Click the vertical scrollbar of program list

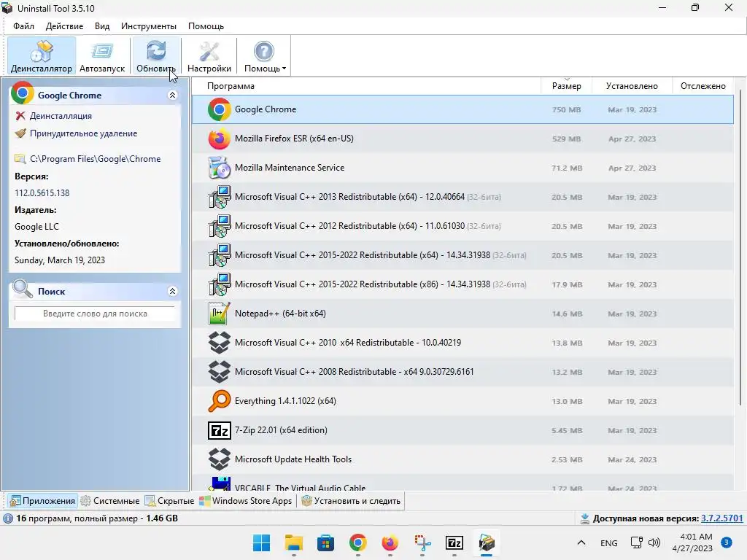pyautogui.click(x=740, y=248)
